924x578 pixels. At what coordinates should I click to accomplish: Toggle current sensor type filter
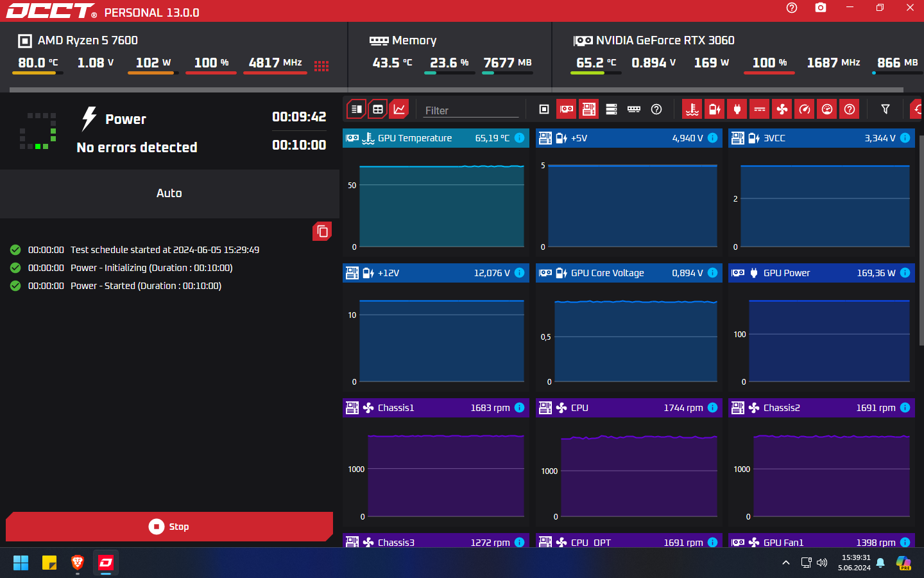click(760, 109)
